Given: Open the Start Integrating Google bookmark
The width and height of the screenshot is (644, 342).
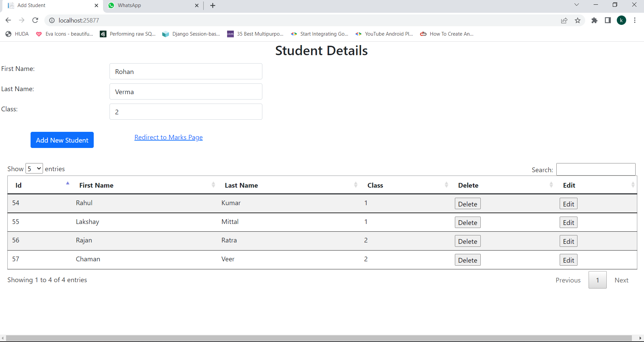Looking at the screenshot, I should pos(319,34).
